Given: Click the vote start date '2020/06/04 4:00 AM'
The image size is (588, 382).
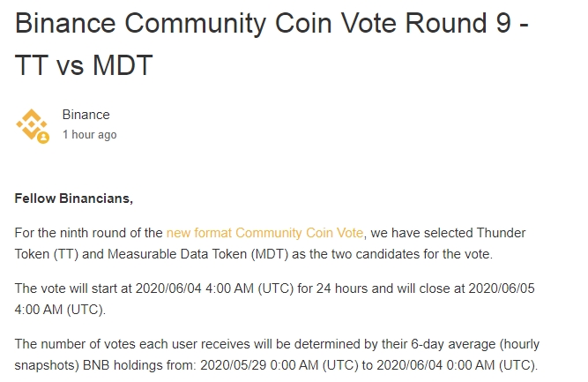Looking at the screenshot, I should click(195, 288).
